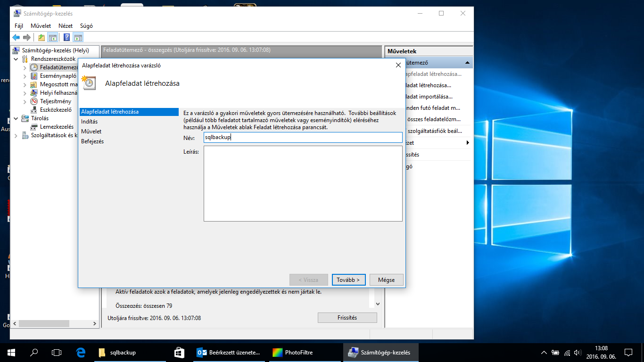Open Lemezkezelés under Tárolás
The width and height of the screenshot is (644, 362).
click(x=57, y=127)
